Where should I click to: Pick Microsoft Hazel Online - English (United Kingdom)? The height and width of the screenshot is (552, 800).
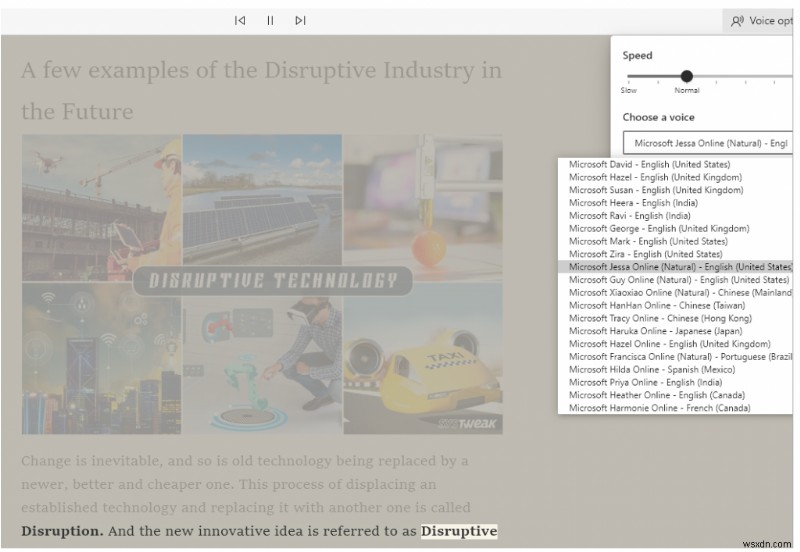(x=676, y=344)
